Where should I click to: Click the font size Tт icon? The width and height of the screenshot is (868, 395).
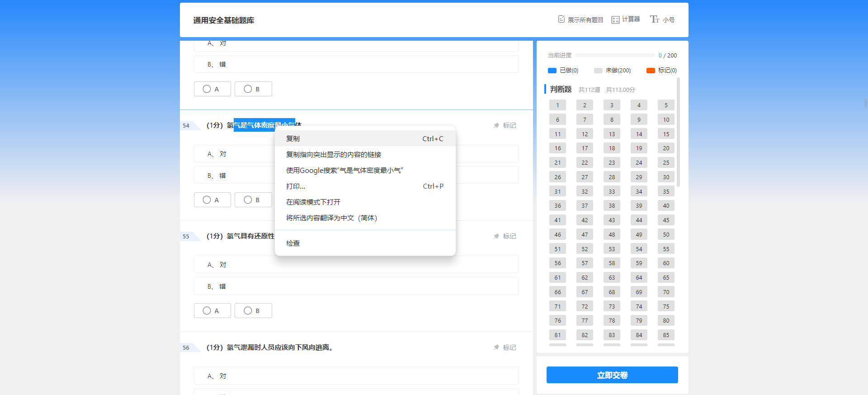655,19
